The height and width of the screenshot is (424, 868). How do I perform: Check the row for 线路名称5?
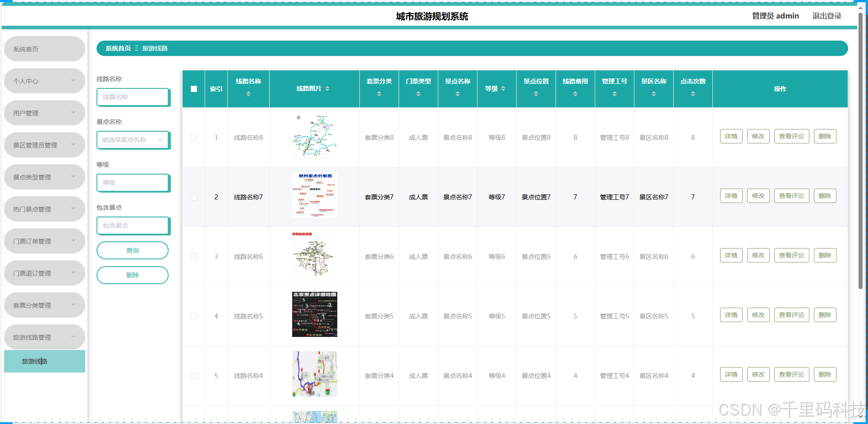194,316
